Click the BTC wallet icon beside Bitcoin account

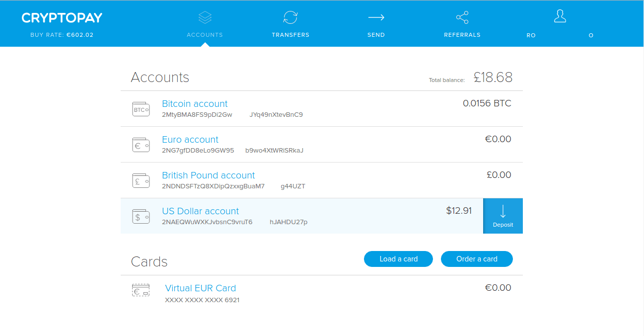pos(141,109)
